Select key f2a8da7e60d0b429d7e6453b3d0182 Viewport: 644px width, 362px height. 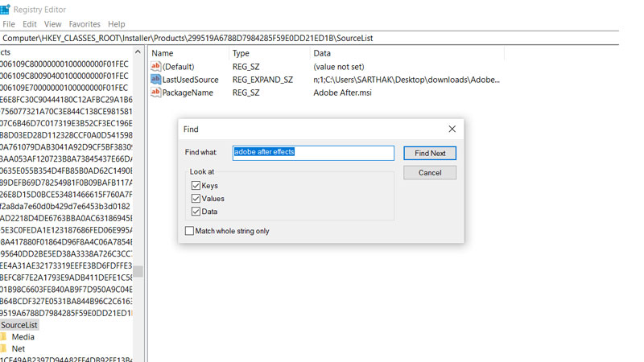65,207
